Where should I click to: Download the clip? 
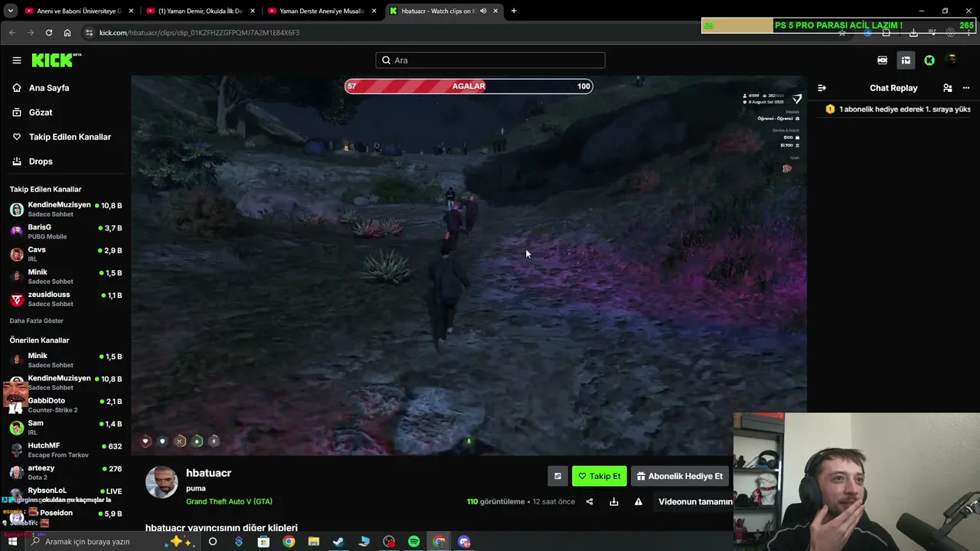[614, 502]
